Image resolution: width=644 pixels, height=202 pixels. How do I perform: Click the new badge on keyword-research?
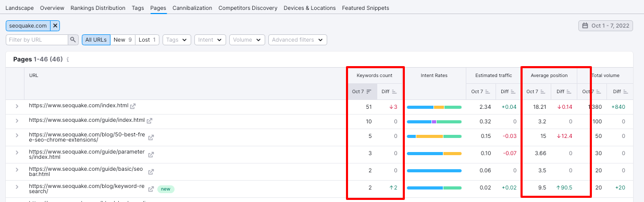166,189
